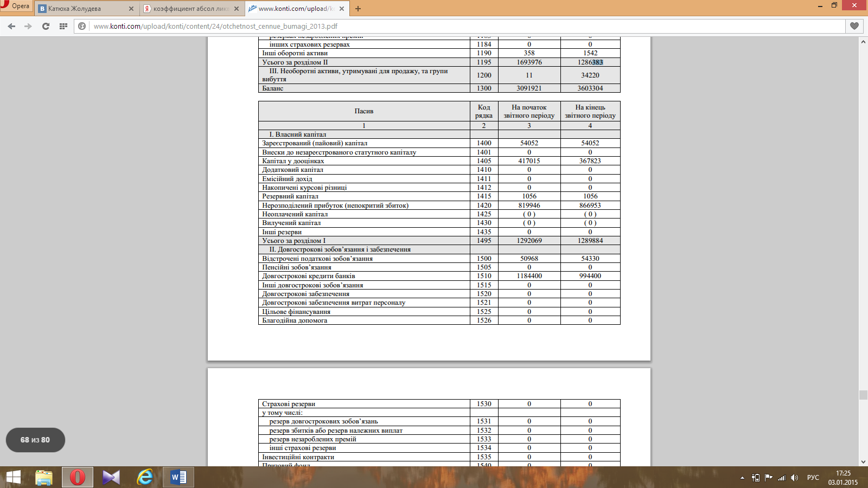Screen dimensions: 868x488
Task: Click the page indicator 68 из 80
Action: 35,440
